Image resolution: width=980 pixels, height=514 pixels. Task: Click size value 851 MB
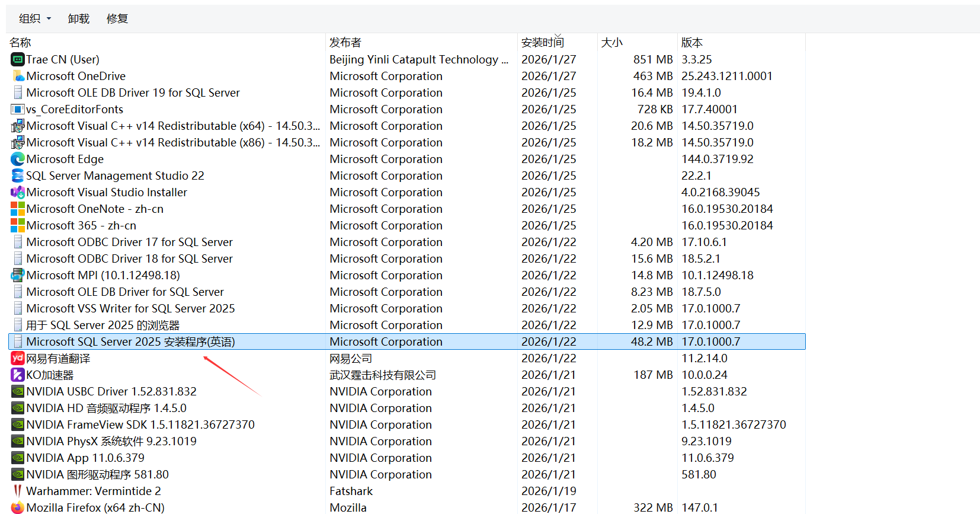point(653,59)
